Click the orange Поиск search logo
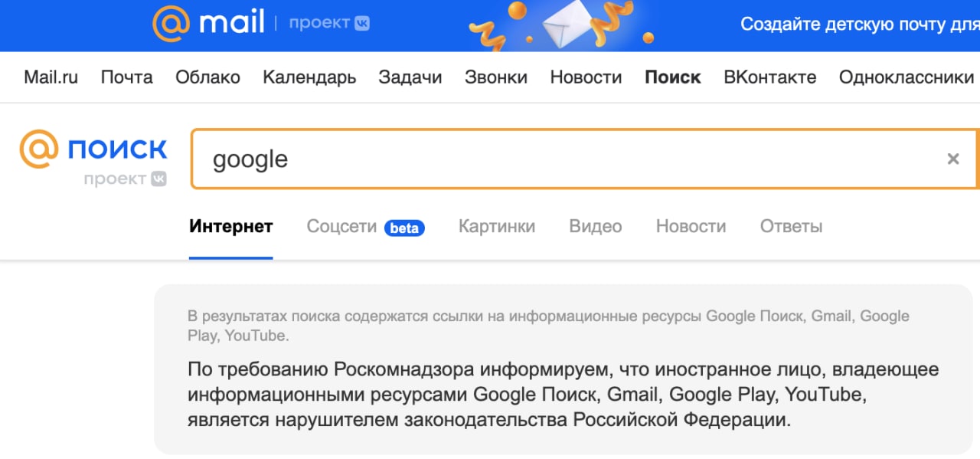980x459 pixels. tap(93, 149)
